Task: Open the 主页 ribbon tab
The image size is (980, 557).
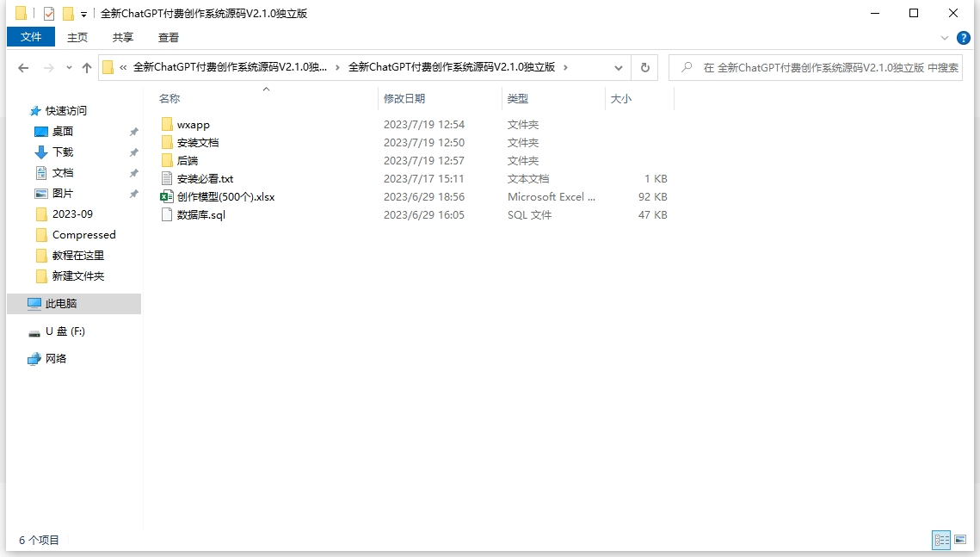Action: [77, 38]
